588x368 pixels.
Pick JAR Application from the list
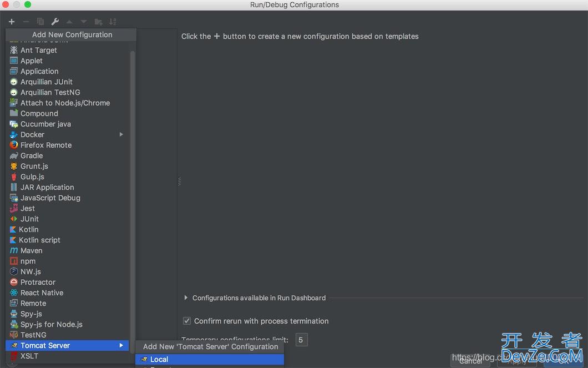coord(68,187)
